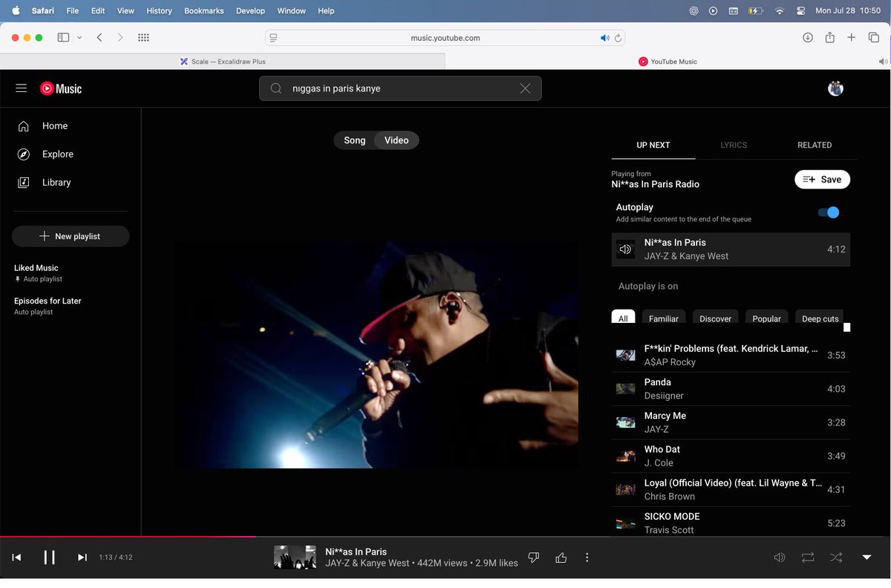Screen dimensions: 891x588
Task: Play Marcy Me by JAY-Z
Action: (x=731, y=422)
